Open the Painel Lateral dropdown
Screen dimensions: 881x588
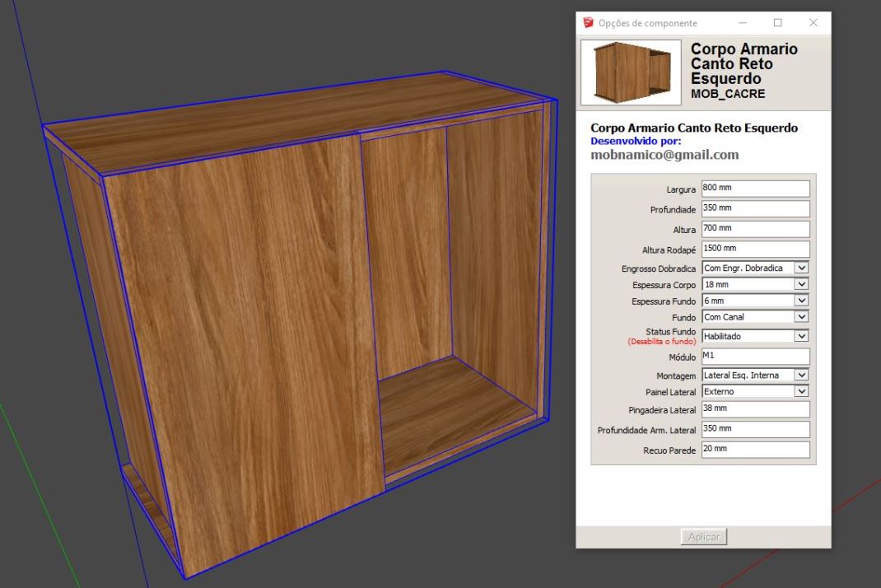coord(756,391)
